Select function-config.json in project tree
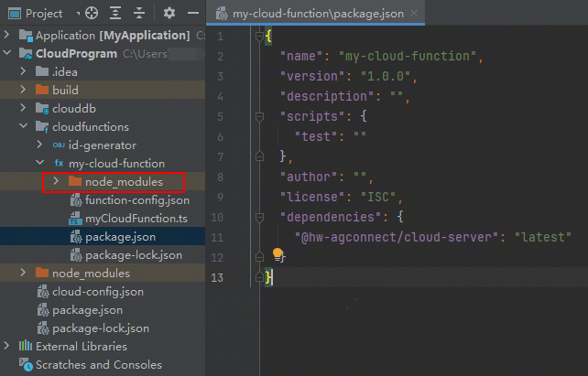588x376 pixels. coord(136,200)
